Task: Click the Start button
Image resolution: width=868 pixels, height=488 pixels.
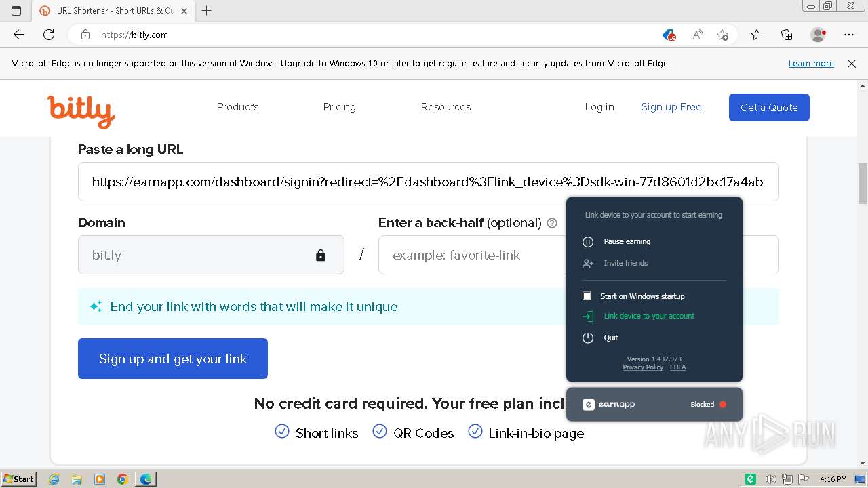Action: 19,479
